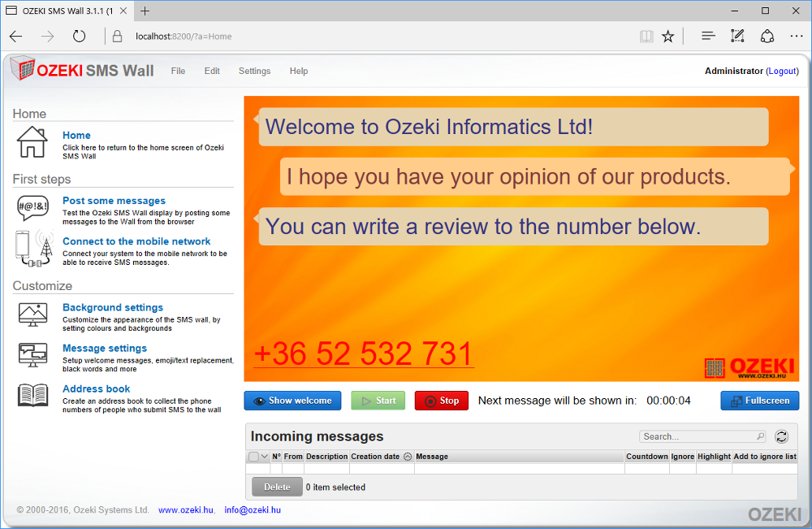This screenshot has height=529, width=812.
Task: Open the browser share icon
Action: (767, 37)
